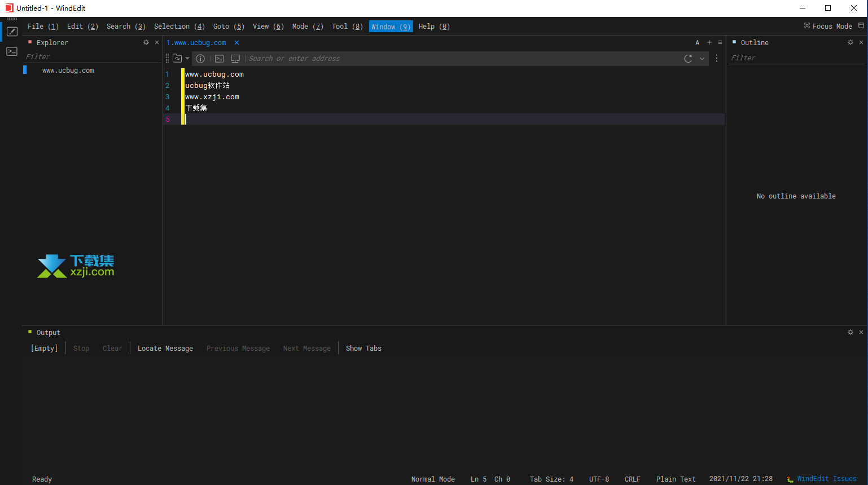
Task: Click Previous Message button
Action: [x=238, y=349]
